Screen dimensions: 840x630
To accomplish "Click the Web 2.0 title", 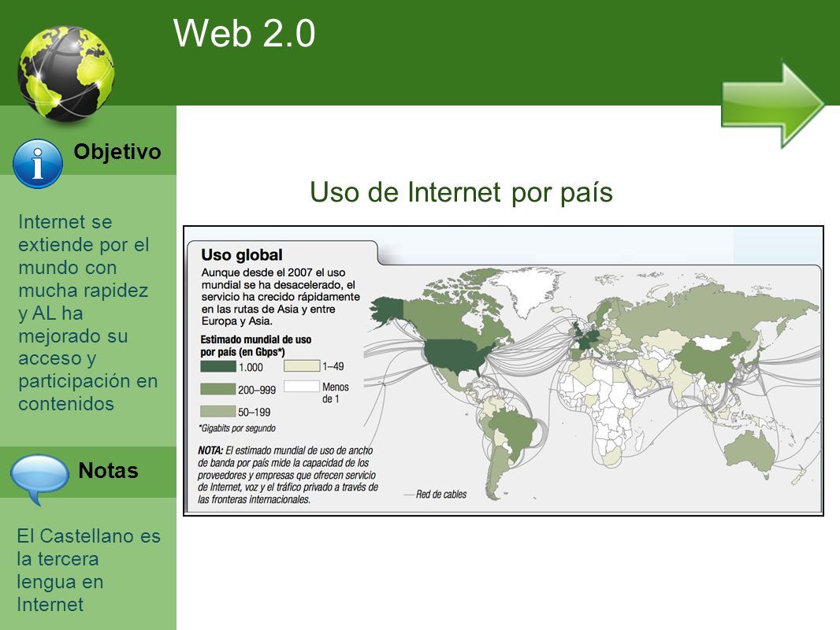I will pos(244,33).
